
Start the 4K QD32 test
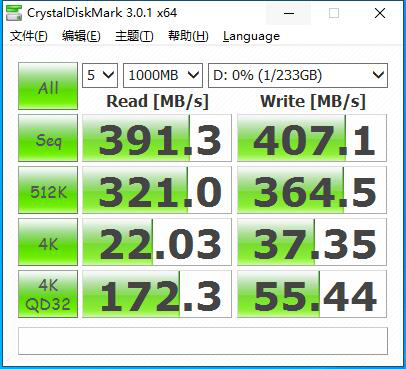click(48, 294)
